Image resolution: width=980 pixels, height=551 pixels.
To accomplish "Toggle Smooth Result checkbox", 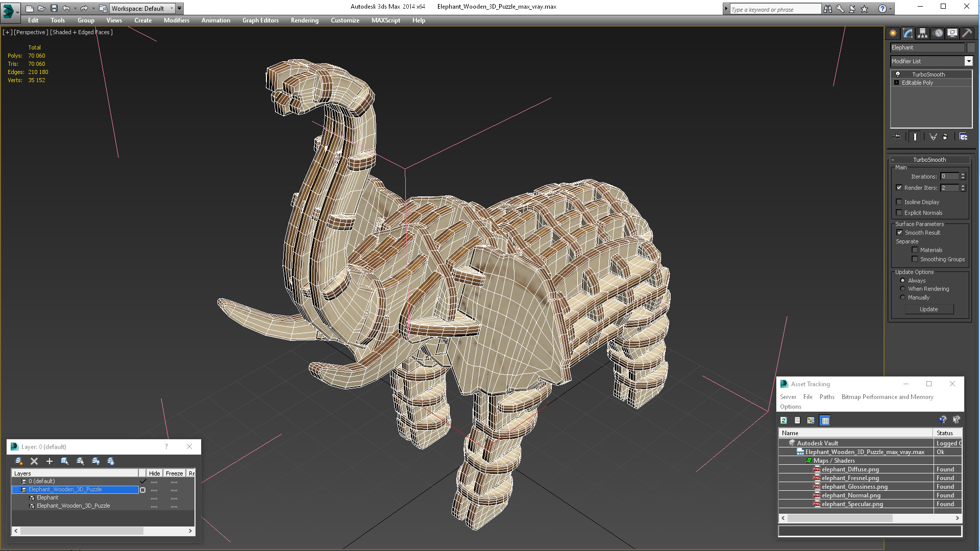I will tap(900, 233).
